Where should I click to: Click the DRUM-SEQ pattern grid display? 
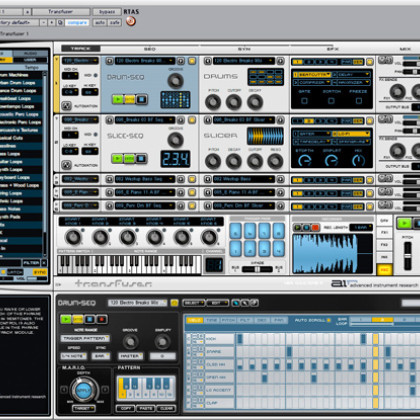pyautogui.click(x=175, y=99)
